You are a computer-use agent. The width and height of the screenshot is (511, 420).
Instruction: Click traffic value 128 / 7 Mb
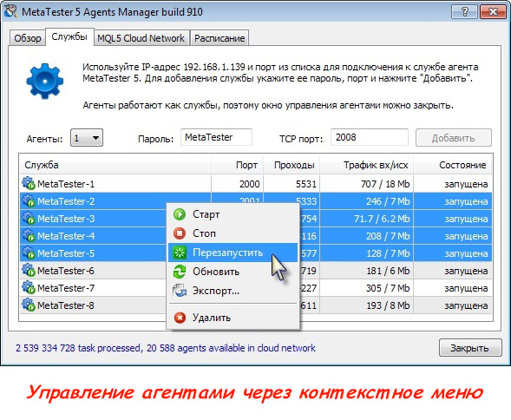[388, 253]
